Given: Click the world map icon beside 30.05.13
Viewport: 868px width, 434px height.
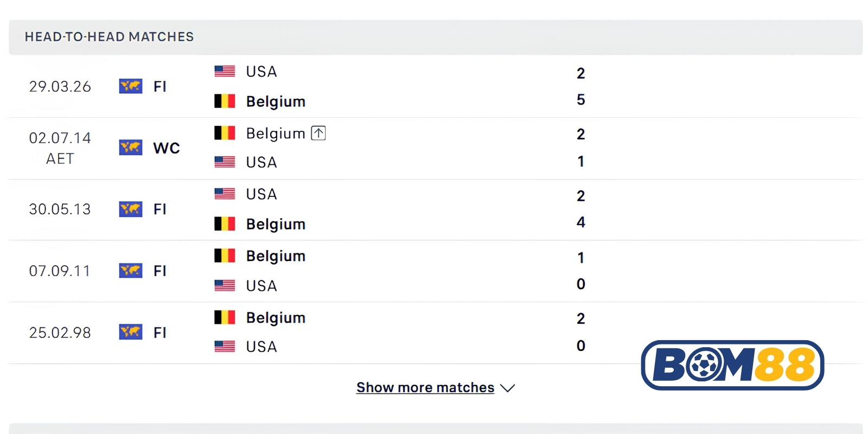Looking at the screenshot, I should [131, 209].
